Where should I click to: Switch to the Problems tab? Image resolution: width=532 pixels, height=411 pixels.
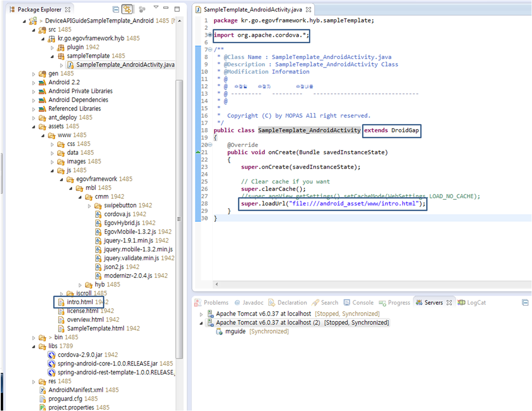(216, 302)
